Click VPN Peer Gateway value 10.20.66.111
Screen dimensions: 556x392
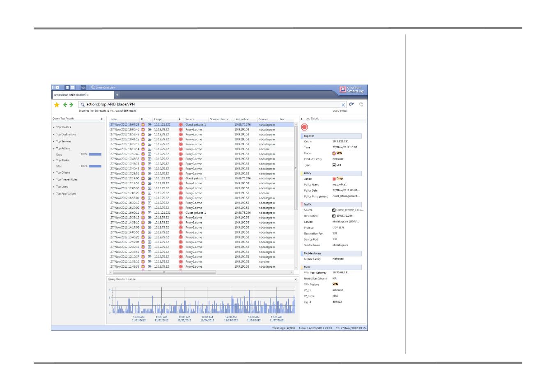[340, 273]
